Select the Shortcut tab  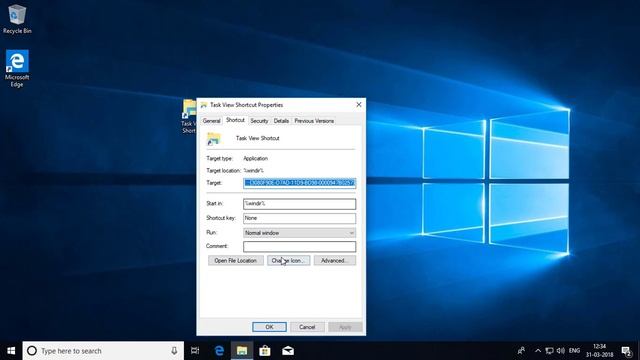pos(235,120)
